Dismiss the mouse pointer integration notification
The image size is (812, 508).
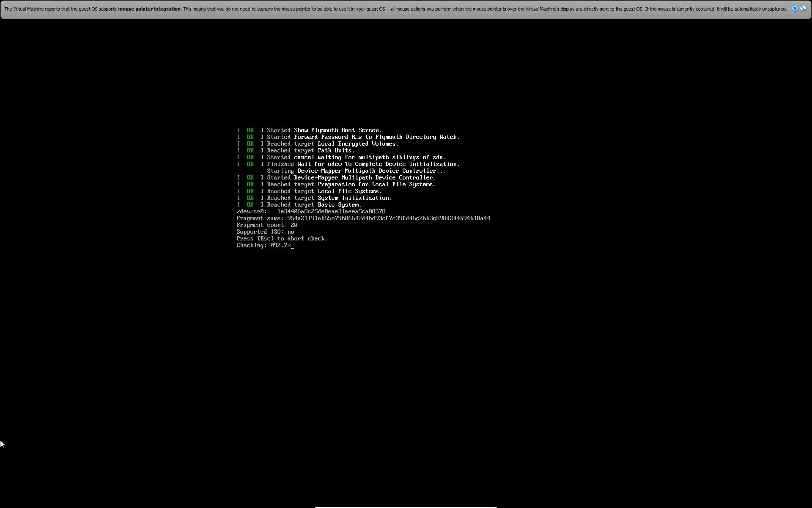coord(795,8)
